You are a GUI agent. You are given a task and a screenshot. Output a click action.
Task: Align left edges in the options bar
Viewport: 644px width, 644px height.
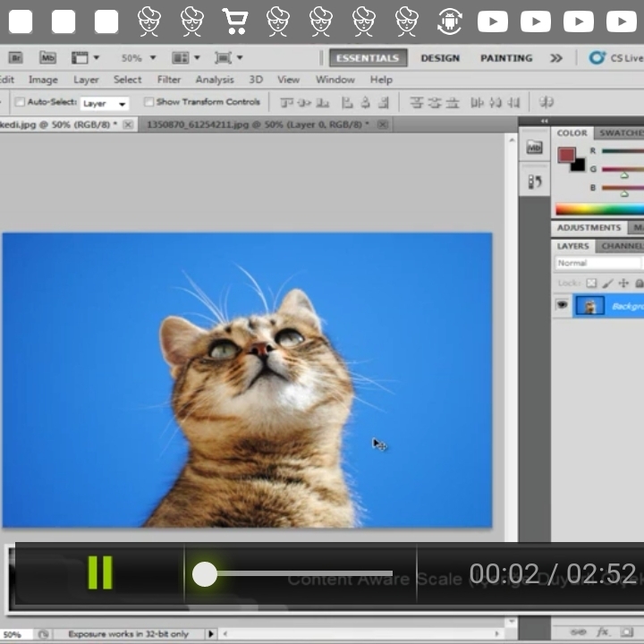[347, 102]
